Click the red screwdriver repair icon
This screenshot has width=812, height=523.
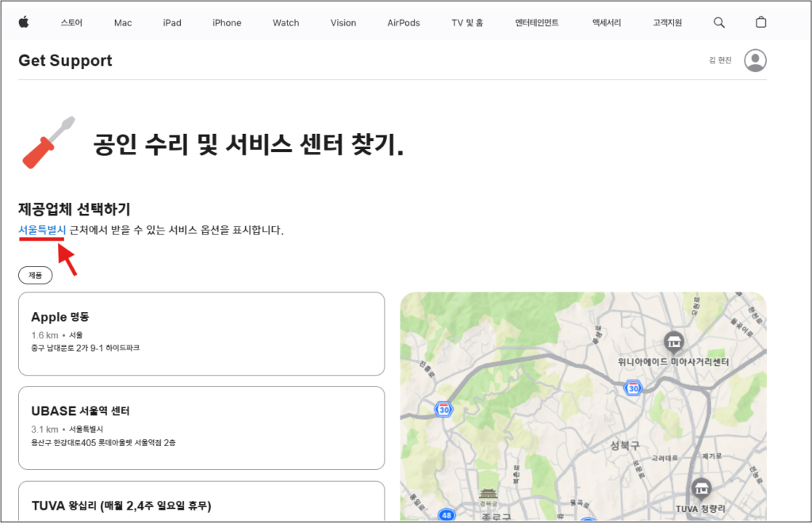coord(46,141)
